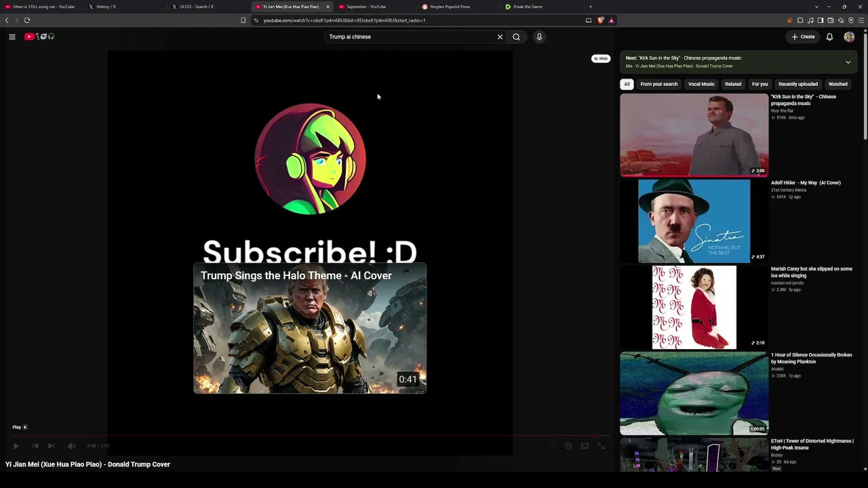Open the Brave VPN shield icon

coord(851,20)
